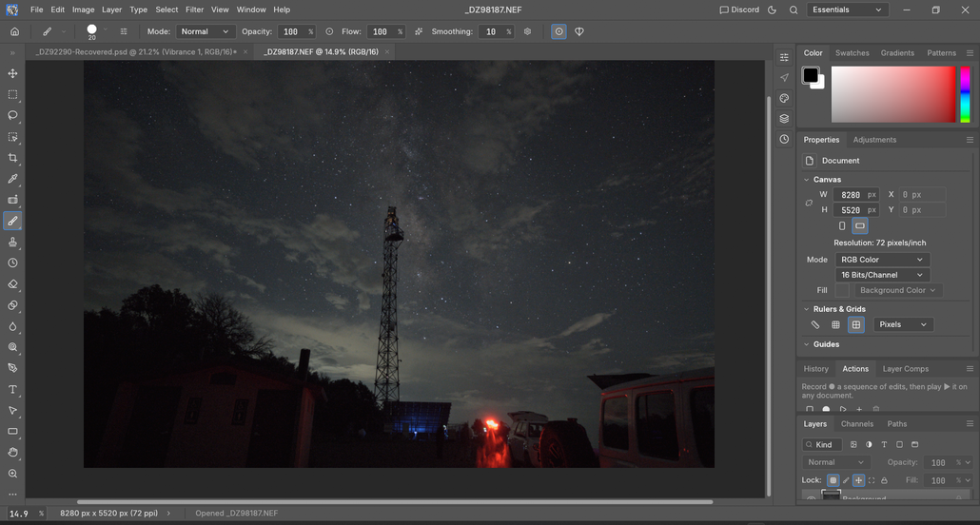Toggle lock position for layer

(x=859, y=480)
